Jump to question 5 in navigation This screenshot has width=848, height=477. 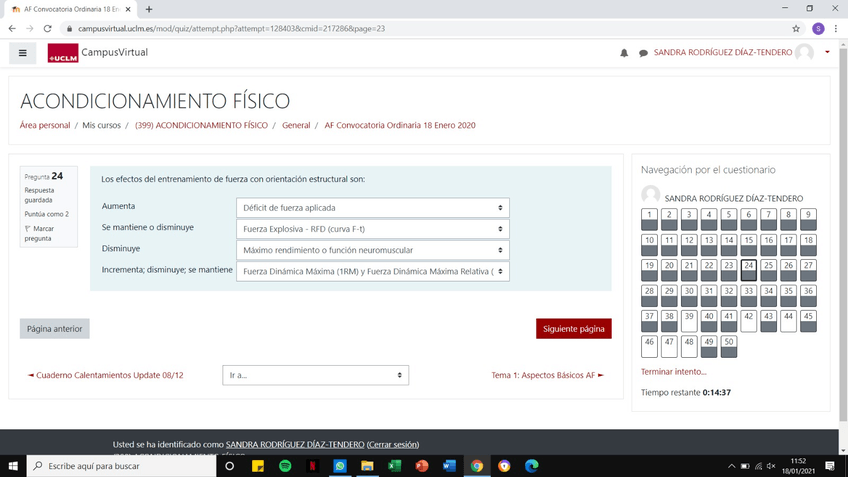728,220
